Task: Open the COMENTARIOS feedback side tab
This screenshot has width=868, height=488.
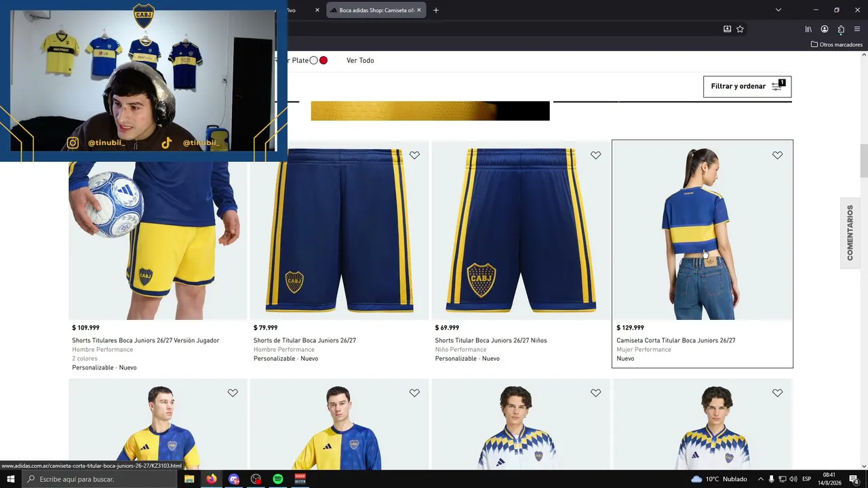Action: coord(850,232)
